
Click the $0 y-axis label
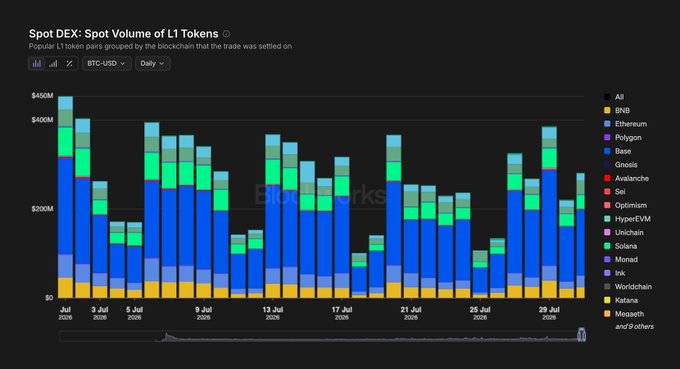pyautogui.click(x=49, y=297)
